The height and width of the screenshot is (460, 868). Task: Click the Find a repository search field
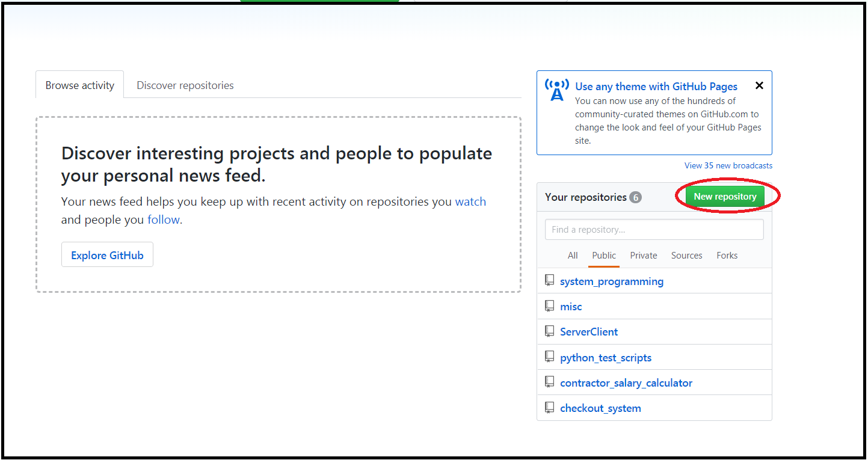pos(654,229)
